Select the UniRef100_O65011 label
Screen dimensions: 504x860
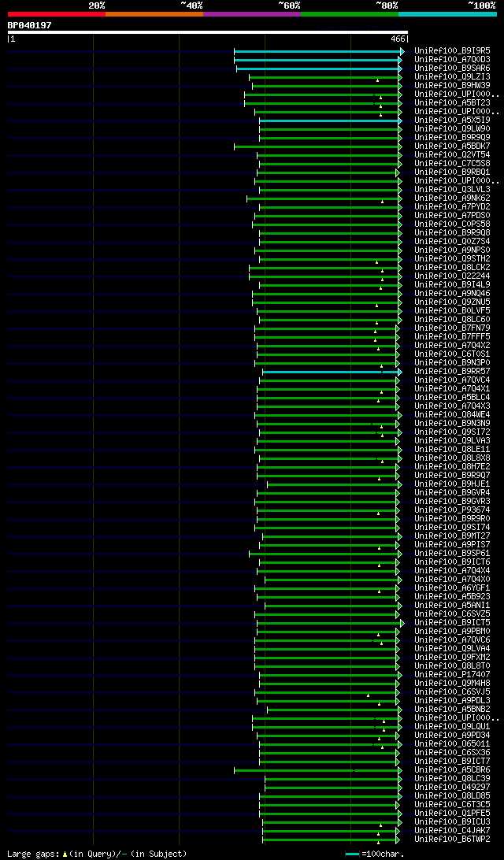pos(453,743)
